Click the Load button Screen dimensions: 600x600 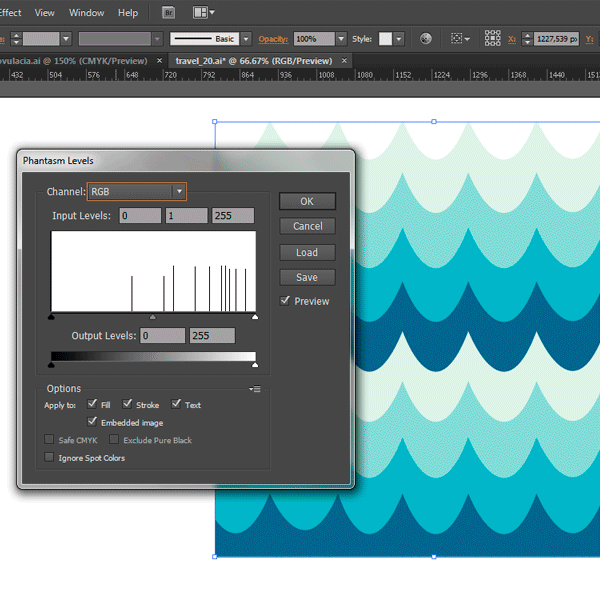point(307,253)
